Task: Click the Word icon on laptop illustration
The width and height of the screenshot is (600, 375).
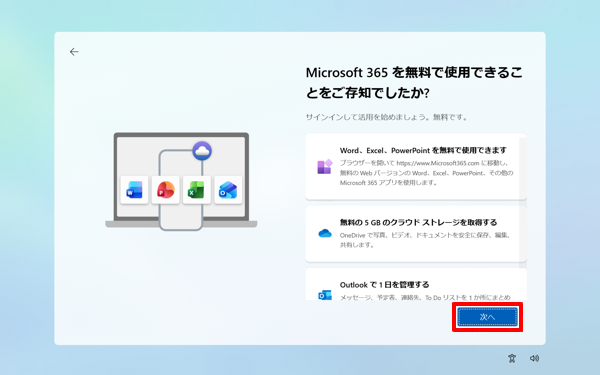Action: (134, 190)
